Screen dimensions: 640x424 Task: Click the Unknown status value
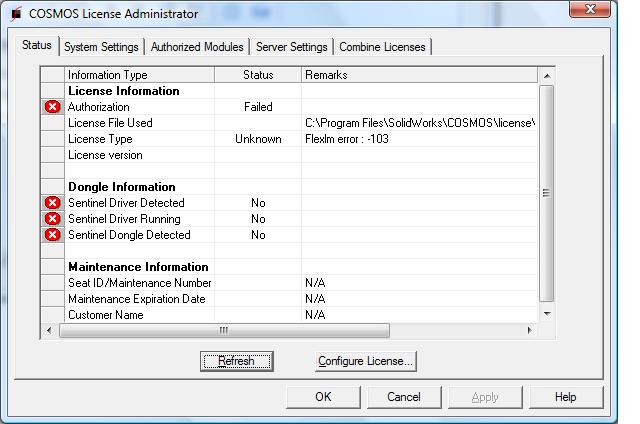pyautogui.click(x=258, y=139)
